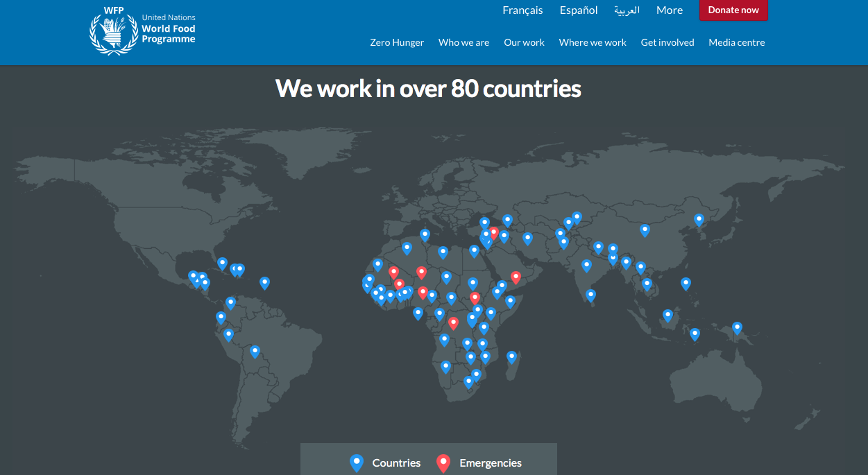868x475 pixels.
Task: Click the blue pin on Bolivia
Action: click(x=255, y=351)
